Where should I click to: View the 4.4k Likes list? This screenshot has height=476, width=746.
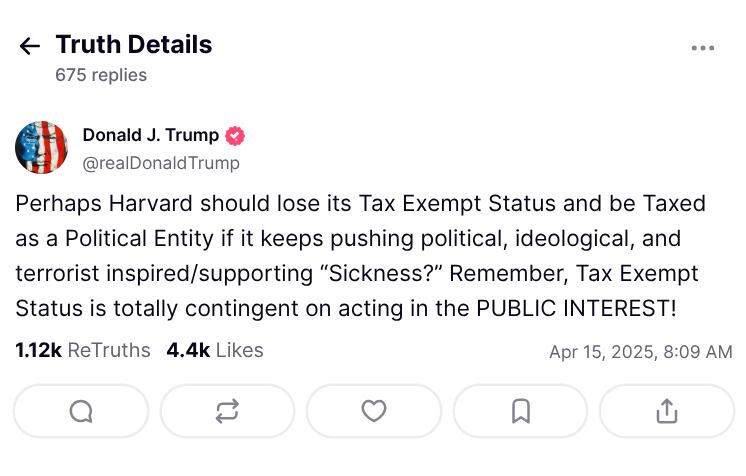(x=215, y=350)
